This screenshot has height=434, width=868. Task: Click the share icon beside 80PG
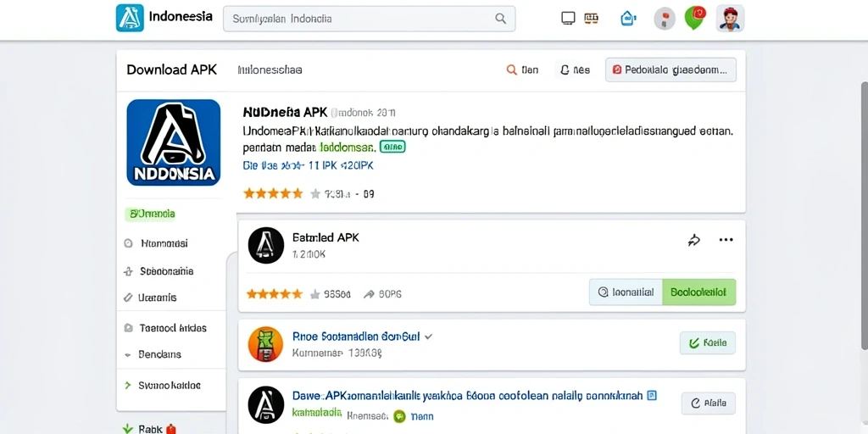pyautogui.click(x=369, y=294)
